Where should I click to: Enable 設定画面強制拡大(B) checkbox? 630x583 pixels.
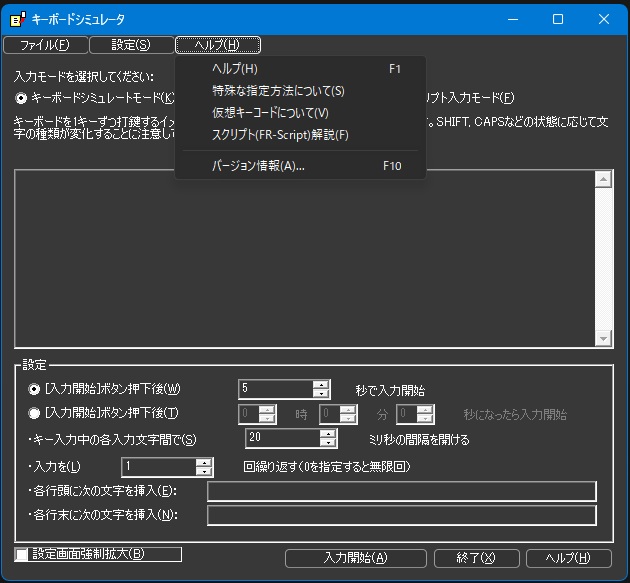click(22, 554)
